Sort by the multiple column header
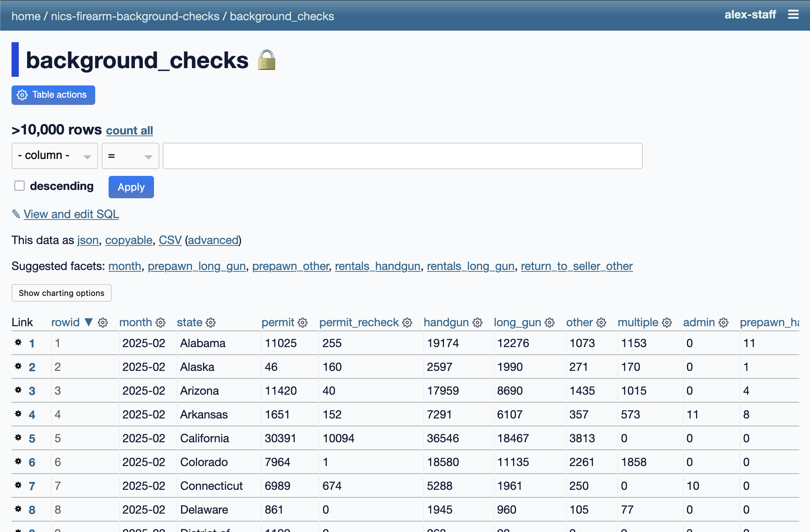This screenshot has width=810, height=532. click(x=638, y=322)
